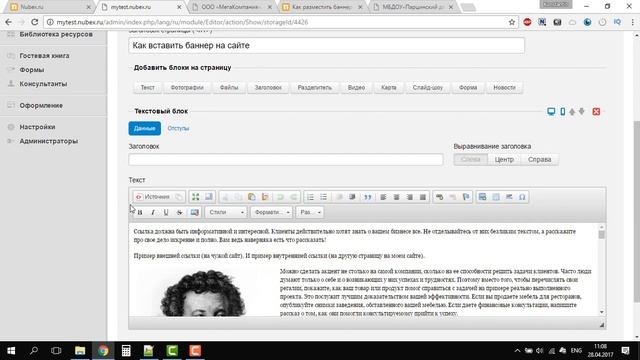Viewport: 640px width, 360px height.
Task: Open Консультанты in sidebar
Action: [43, 84]
